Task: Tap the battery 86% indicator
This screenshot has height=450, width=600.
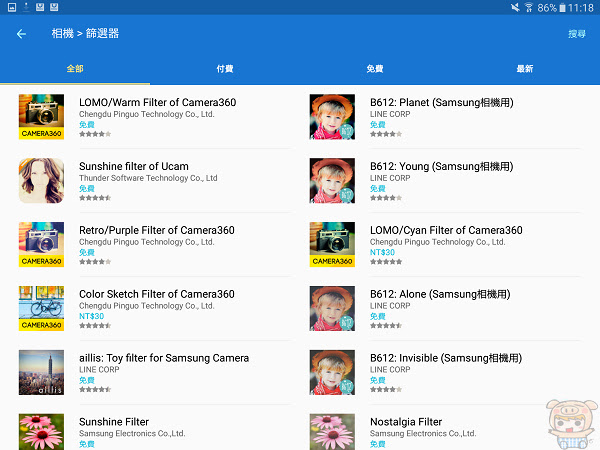Action: click(551, 8)
